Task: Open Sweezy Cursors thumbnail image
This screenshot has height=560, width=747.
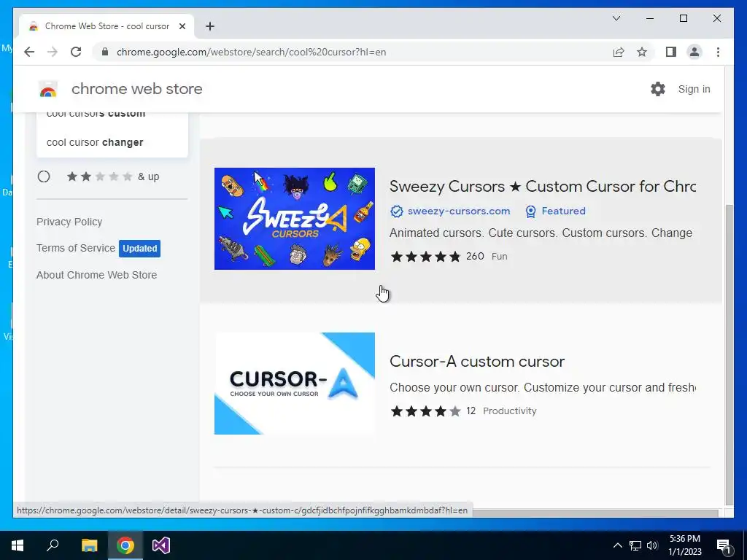Action: pos(295,219)
